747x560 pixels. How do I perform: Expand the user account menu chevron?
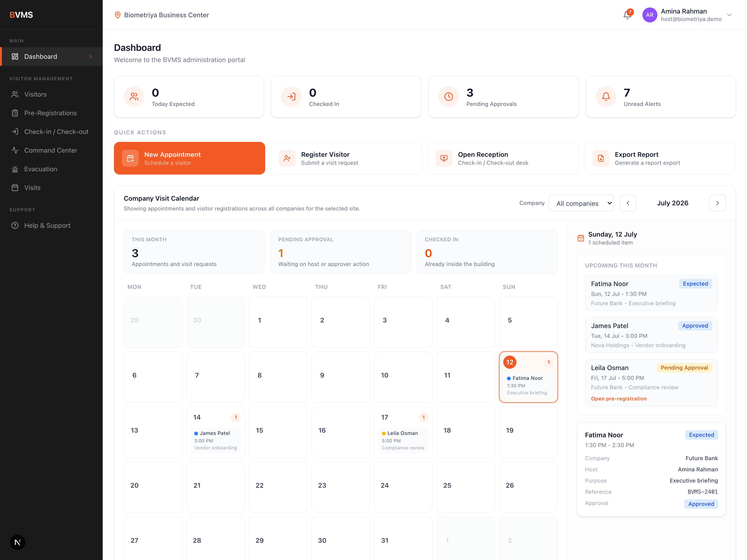pos(729,15)
